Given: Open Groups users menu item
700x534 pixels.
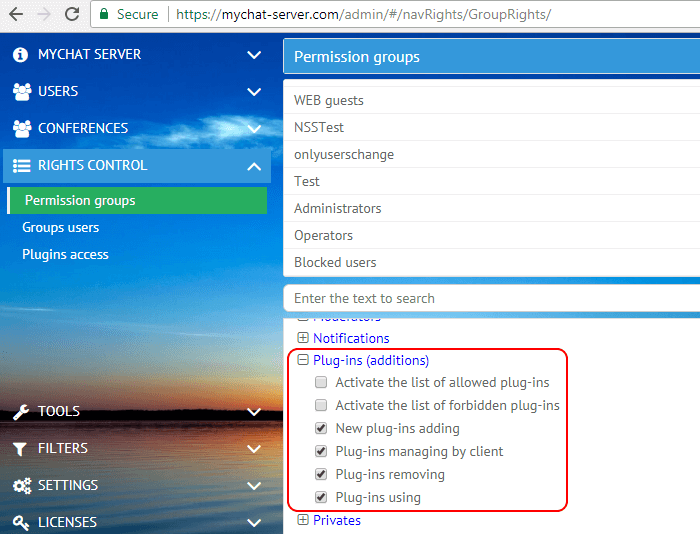Looking at the screenshot, I should coord(61,228).
